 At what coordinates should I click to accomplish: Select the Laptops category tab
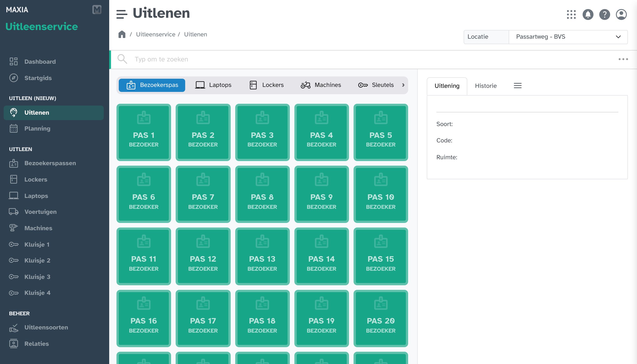(x=213, y=85)
